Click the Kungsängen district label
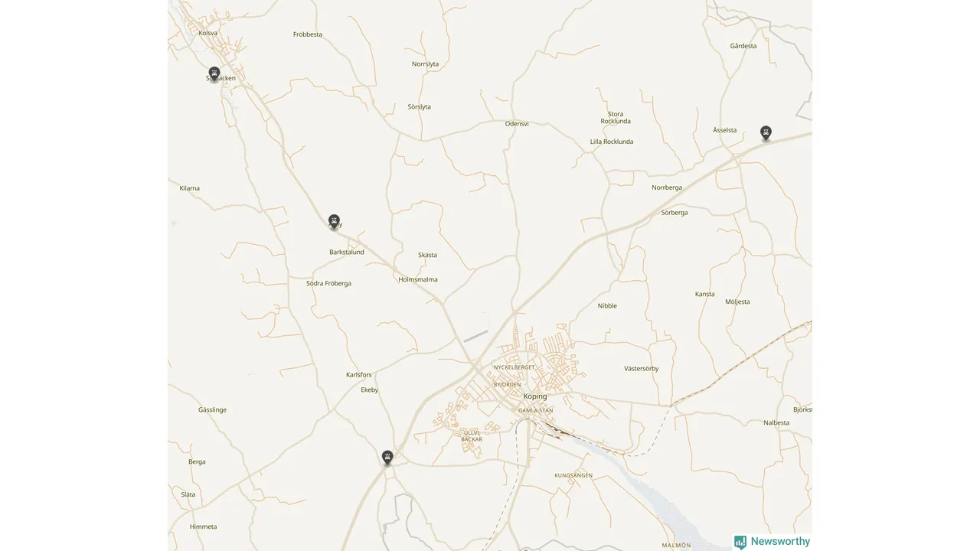This screenshot has width=980, height=551. (x=573, y=475)
